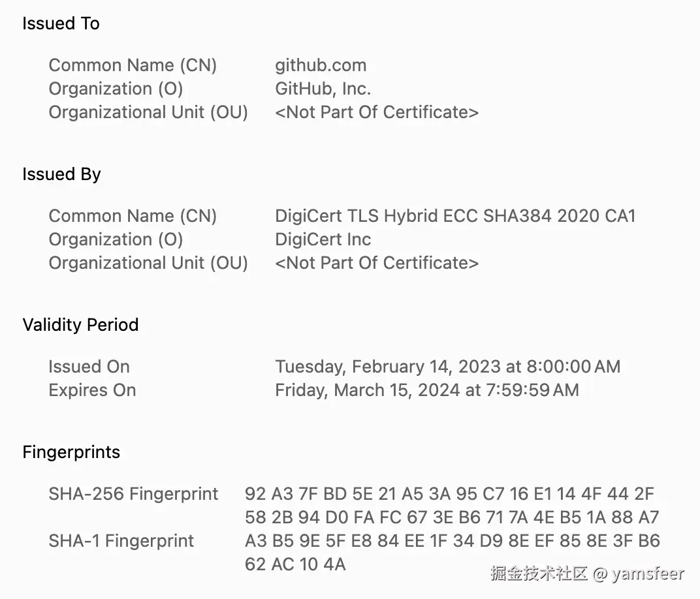Click the DigiCert Inc organization value
The height and width of the screenshot is (599, 700).
[x=323, y=239]
